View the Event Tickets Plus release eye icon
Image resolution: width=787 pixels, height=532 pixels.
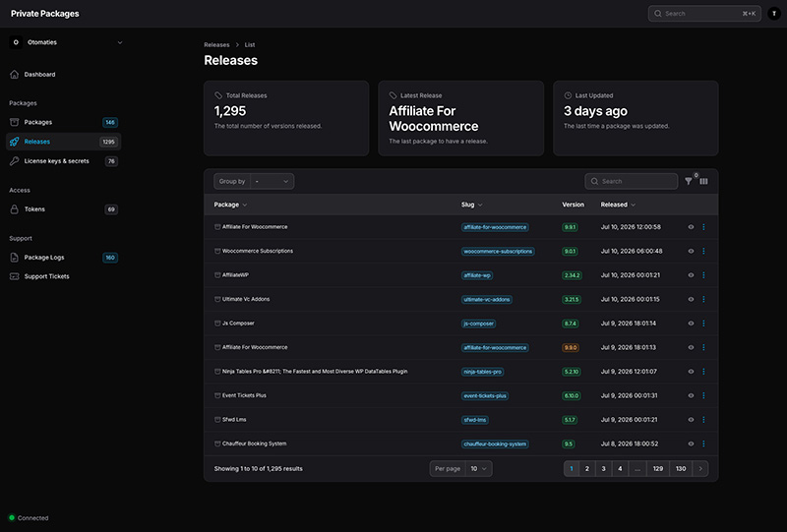tap(691, 395)
